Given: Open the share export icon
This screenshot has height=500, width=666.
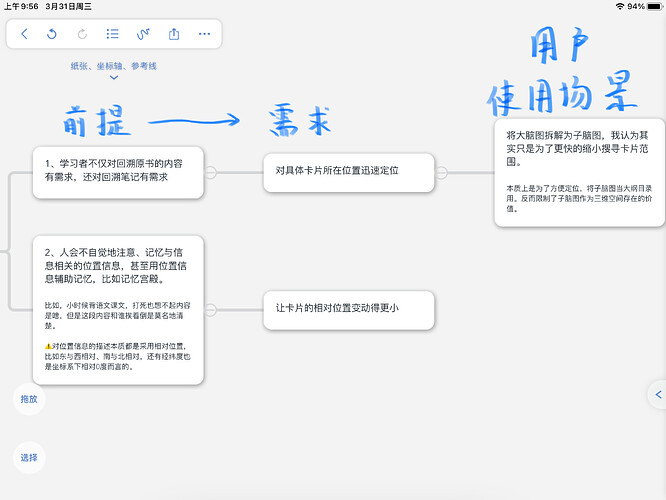Looking at the screenshot, I should (x=174, y=34).
